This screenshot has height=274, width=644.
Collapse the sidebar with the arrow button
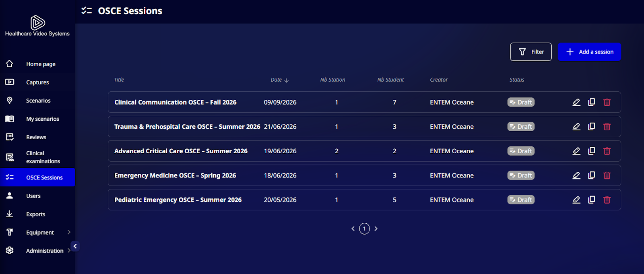pyautogui.click(x=75, y=246)
